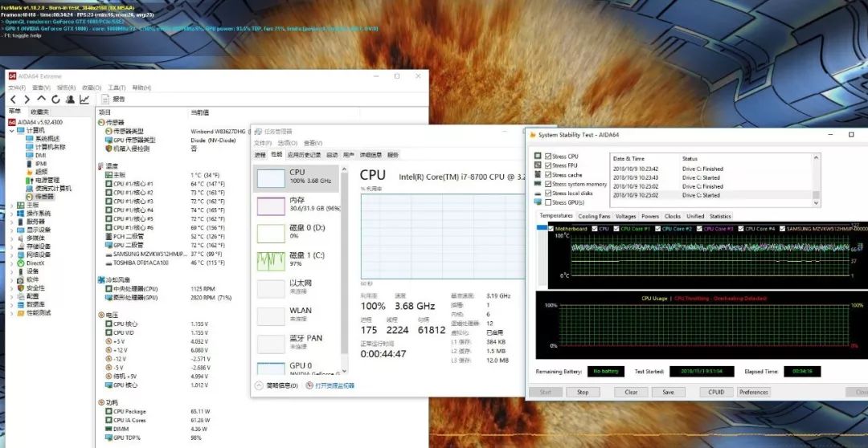Open CPUID panel button
This screenshot has height=448, width=868.
pos(716,392)
